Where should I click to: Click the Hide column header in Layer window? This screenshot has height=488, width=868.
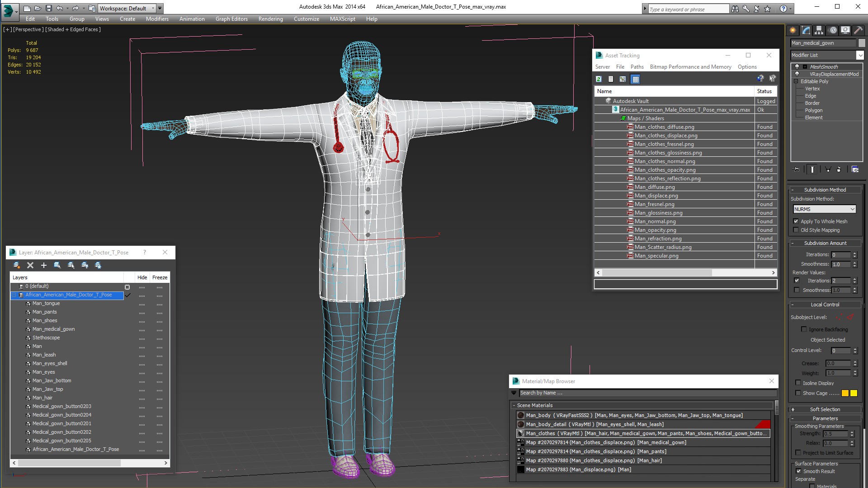coord(142,277)
